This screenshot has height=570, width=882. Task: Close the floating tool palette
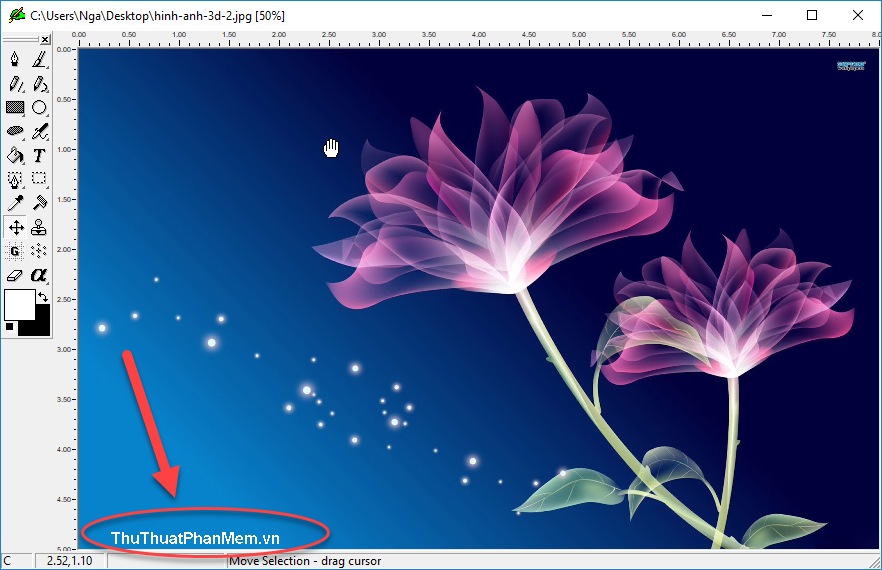[45, 39]
